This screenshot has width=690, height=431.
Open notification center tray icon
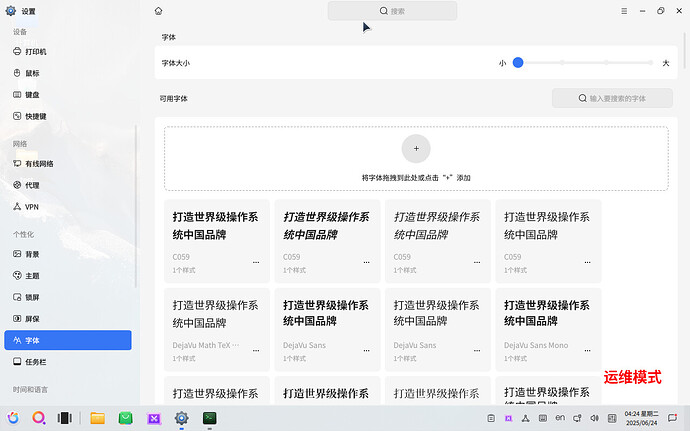click(672, 418)
